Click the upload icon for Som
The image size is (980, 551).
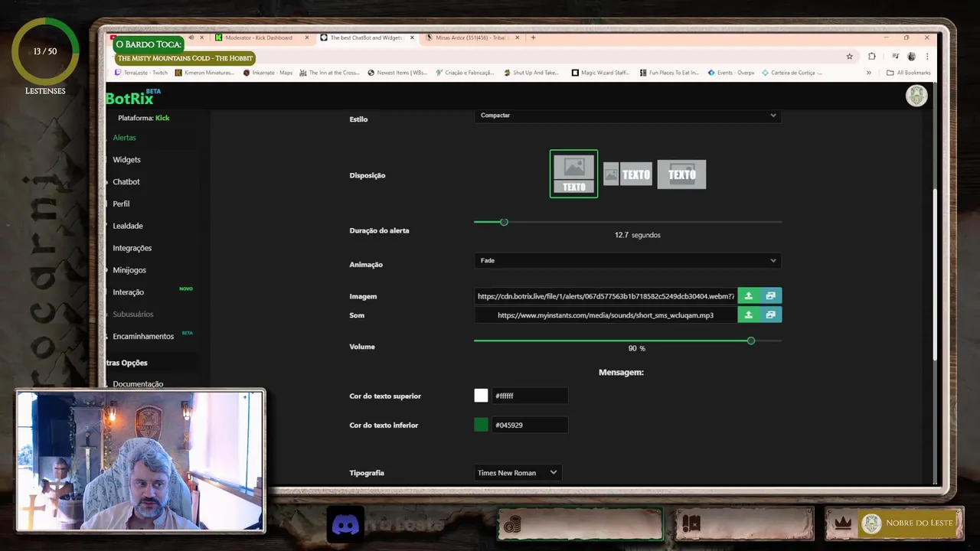click(x=749, y=315)
